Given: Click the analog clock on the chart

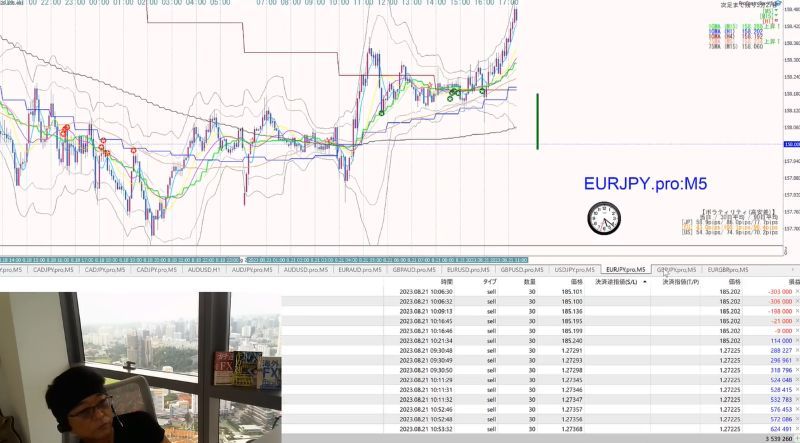Looking at the screenshot, I should point(604,218).
